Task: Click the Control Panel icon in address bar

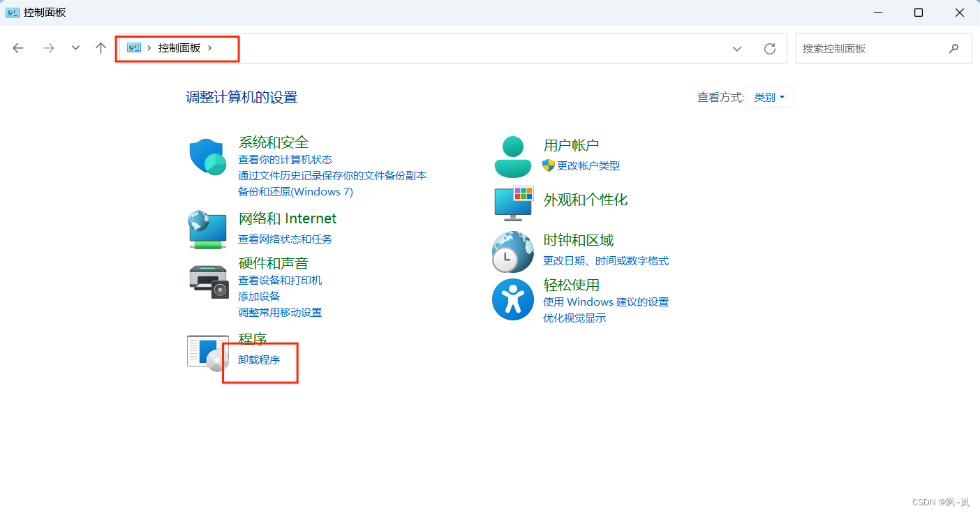Action: 134,47
